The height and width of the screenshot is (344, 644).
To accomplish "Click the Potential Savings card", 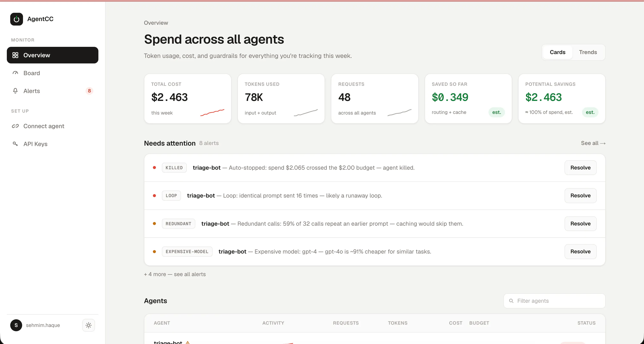I will pyautogui.click(x=562, y=98).
